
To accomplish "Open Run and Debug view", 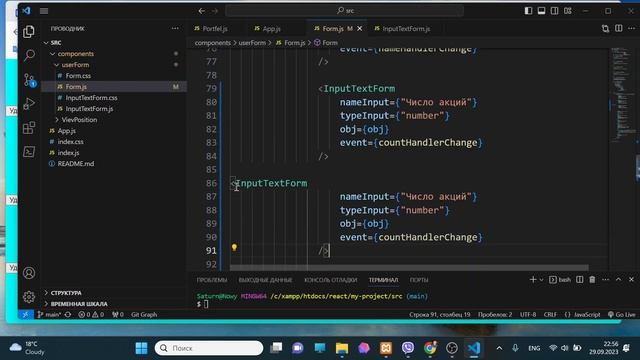I will [x=29, y=104].
